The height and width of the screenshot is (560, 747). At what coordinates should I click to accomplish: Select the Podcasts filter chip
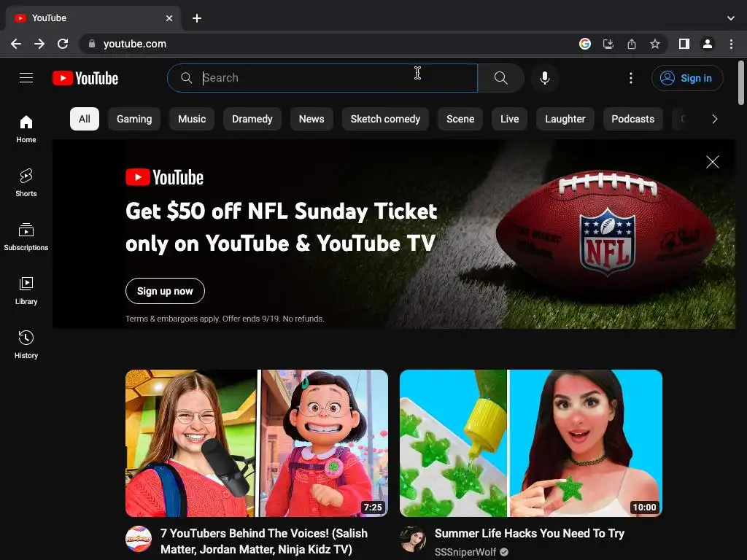click(x=632, y=119)
